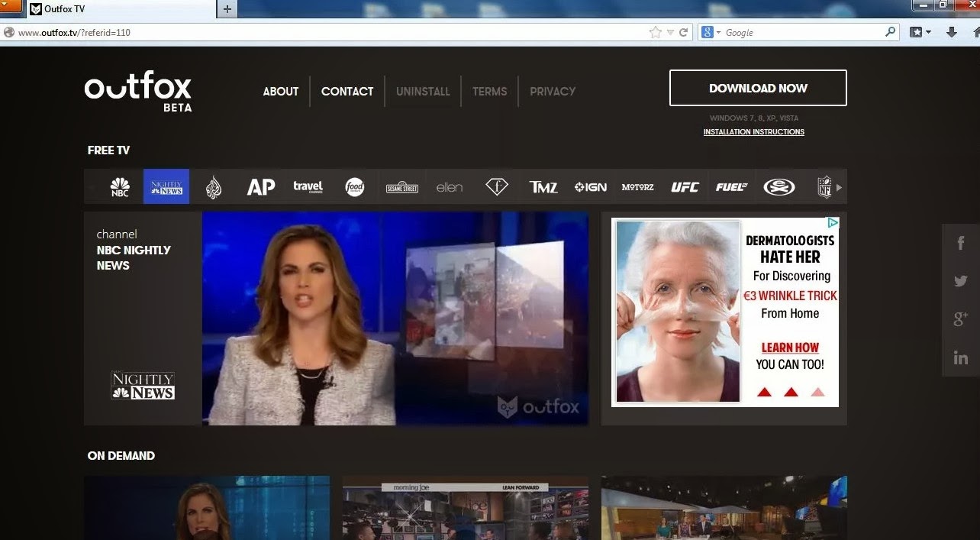This screenshot has width=980, height=540.
Task: Select the Outfox TV tab
Action: (x=121, y=9)
